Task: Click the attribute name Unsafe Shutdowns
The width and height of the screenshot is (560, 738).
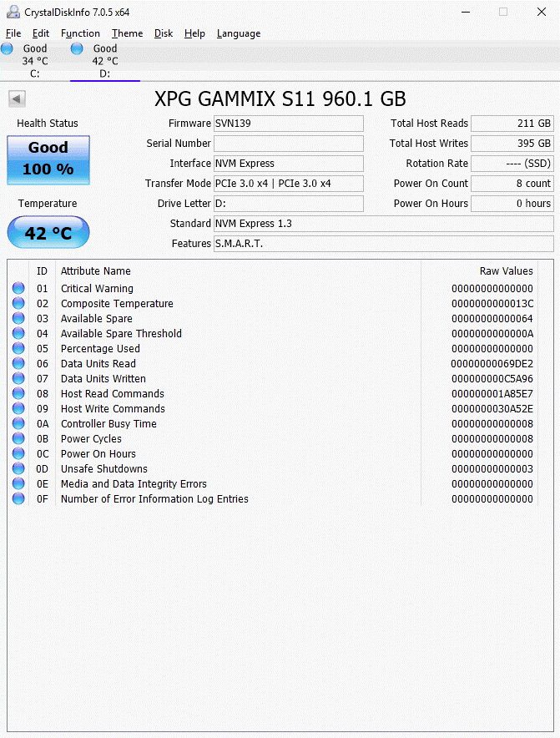Action: coord(104,469)
